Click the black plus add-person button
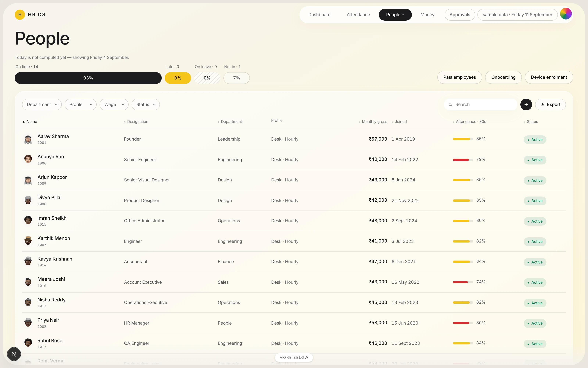This screenshot has height=368, width=588. pos(526,104)
